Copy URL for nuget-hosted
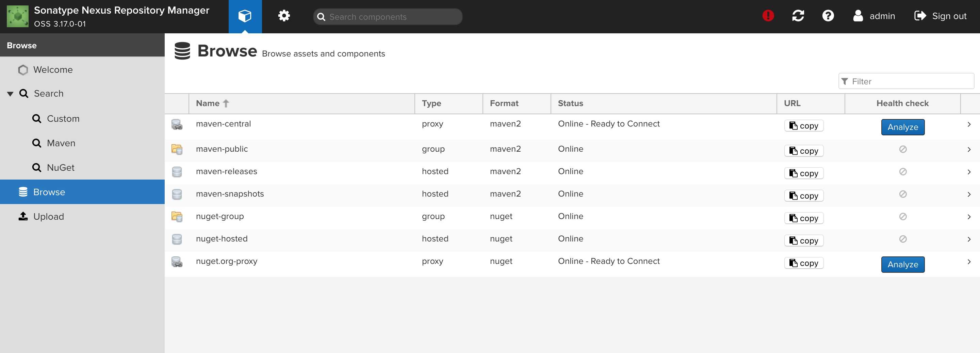 (x=804, y=240)
